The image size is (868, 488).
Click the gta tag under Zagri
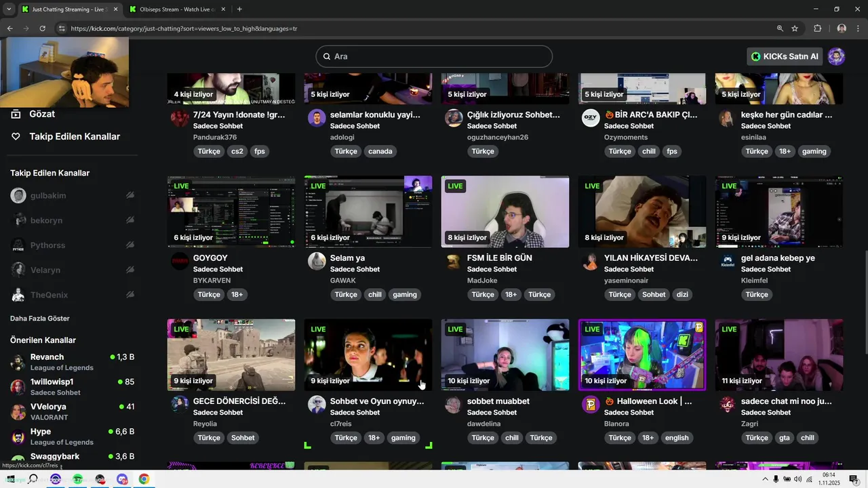pos(784,438)
